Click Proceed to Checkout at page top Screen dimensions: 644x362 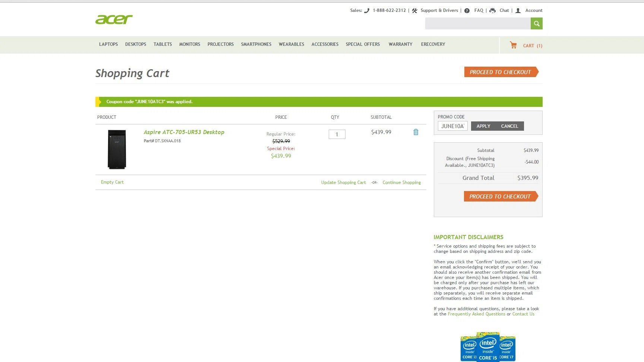click(501, 72)
